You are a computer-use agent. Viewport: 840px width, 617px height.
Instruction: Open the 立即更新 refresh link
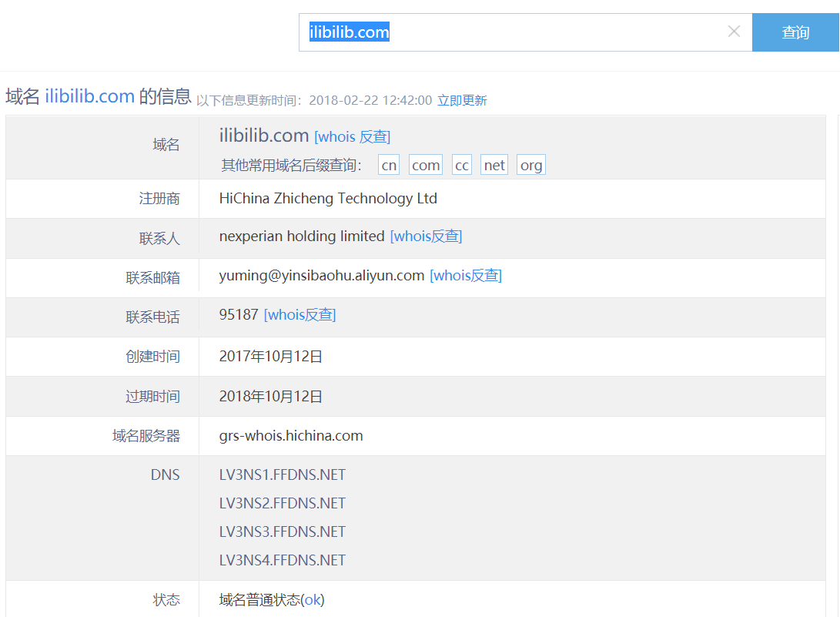[x=462, y=100]
